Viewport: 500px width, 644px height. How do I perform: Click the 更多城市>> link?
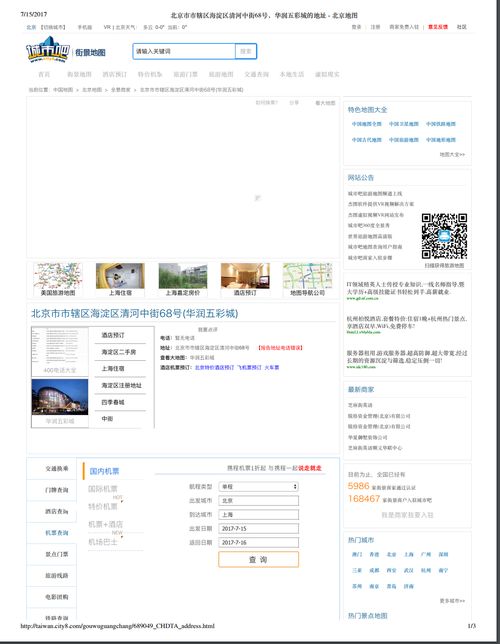(x=452, y=601)
